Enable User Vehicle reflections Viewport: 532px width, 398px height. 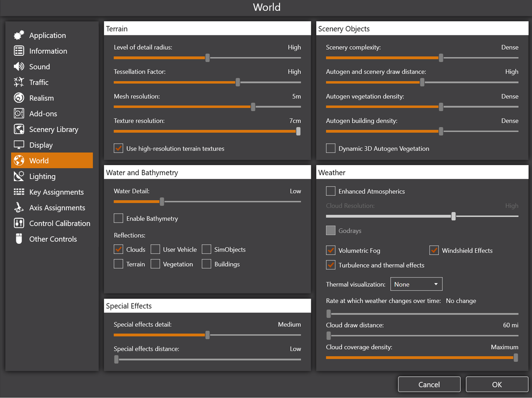click(x=156, y=249)
